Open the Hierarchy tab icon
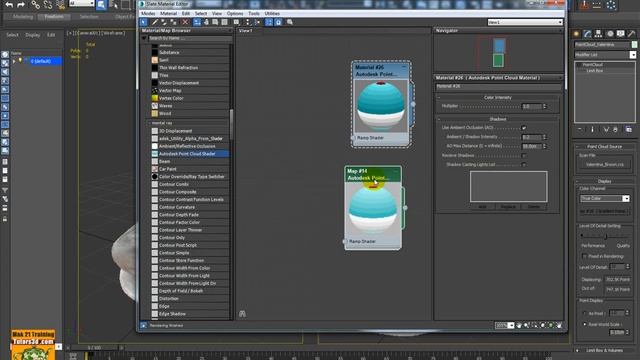640x360 pixels. [598, 34]
